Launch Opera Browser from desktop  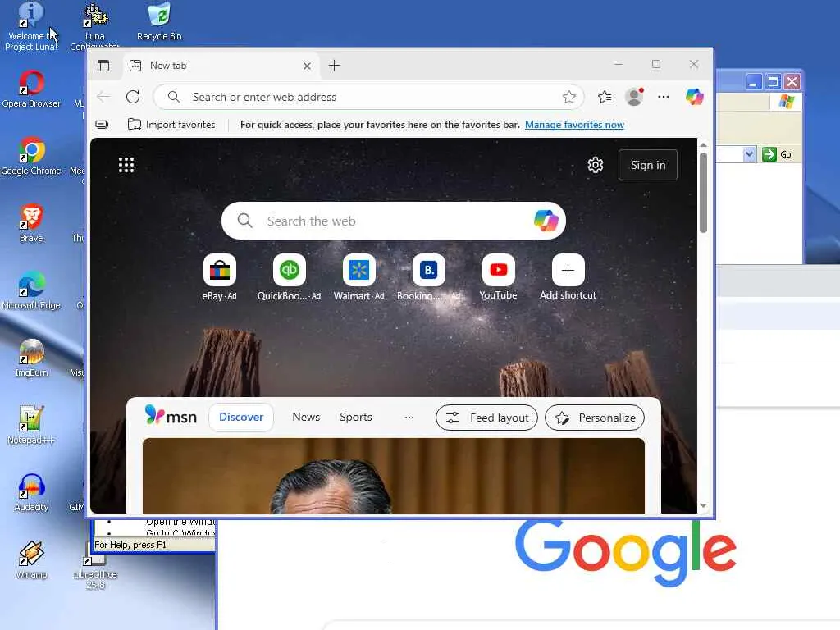tap(31, 89)
